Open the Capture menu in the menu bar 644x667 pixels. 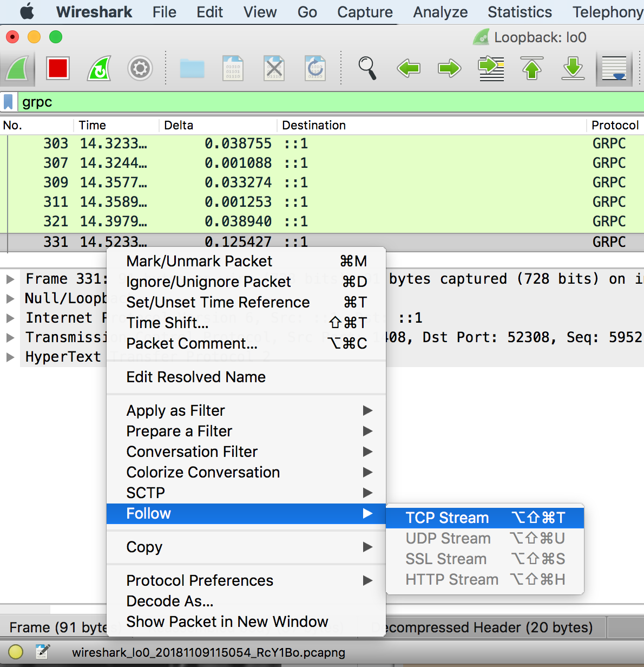click(365, 12)
